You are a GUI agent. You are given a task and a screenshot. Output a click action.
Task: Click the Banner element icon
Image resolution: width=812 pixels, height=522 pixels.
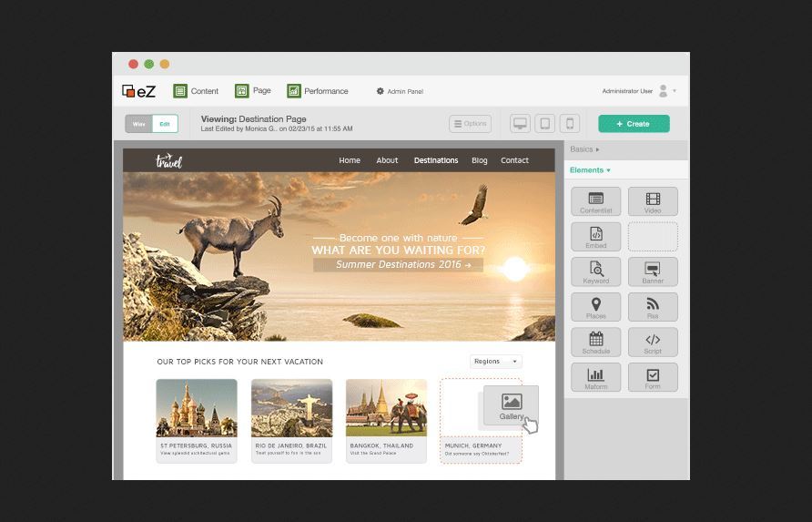653,271
